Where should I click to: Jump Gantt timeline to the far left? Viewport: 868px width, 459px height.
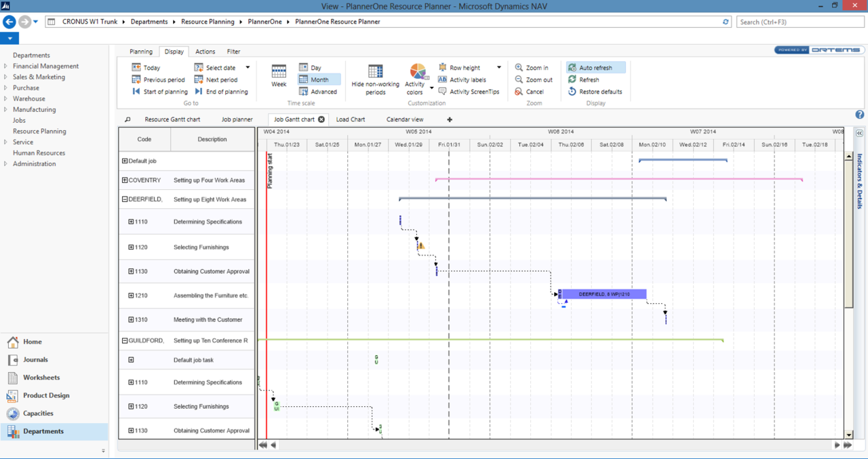[x=262, y=445]
